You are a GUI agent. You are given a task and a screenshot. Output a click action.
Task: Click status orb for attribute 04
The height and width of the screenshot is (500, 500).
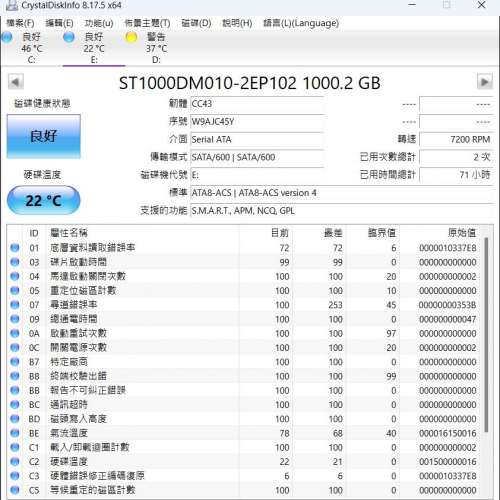15,276
